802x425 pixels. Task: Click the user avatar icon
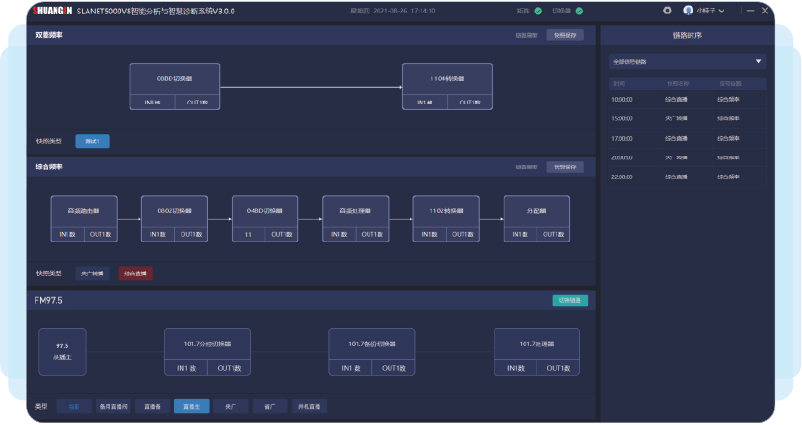click(x=687, y=10)
